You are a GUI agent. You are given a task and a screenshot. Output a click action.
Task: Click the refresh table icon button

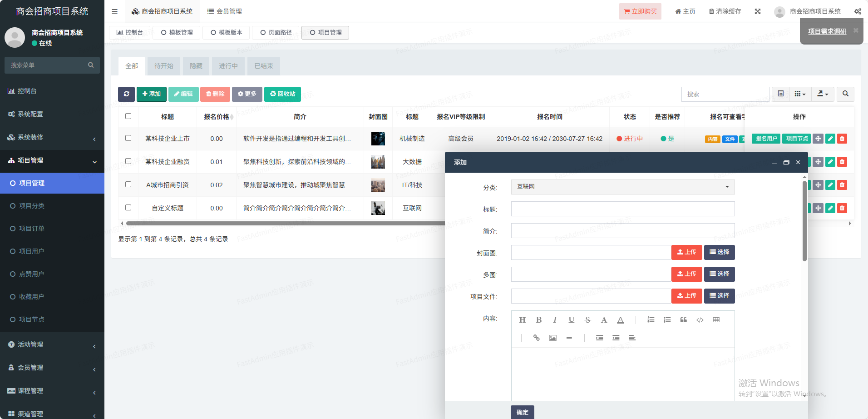[x=126, y=94]
